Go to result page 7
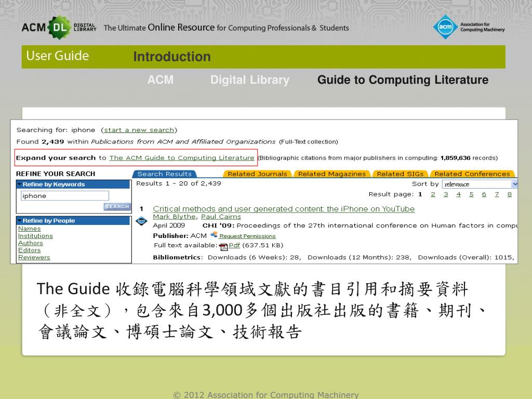This screenshot has height=399, width=532. click(497, 194)
